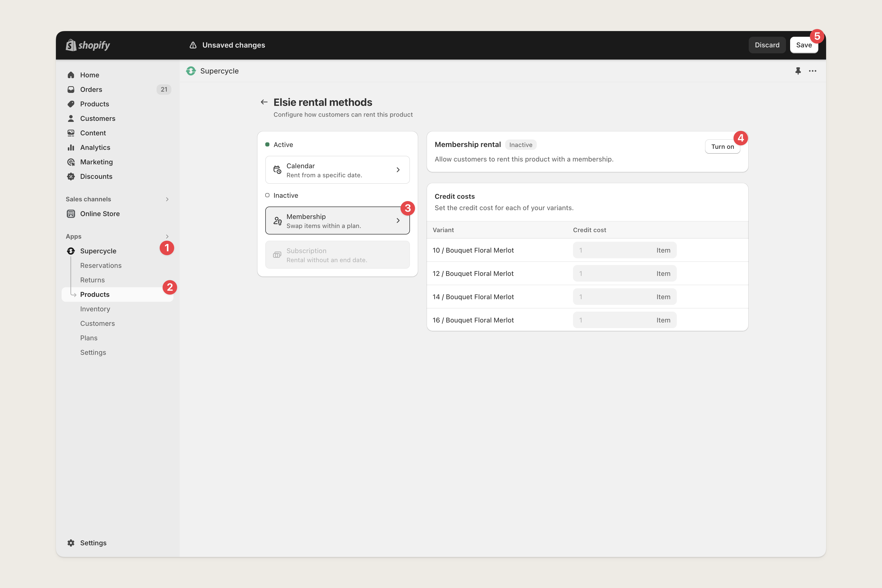882x588 pixels.
Task: Open Supercycle Products submenu item
Action: click(117, 294)
